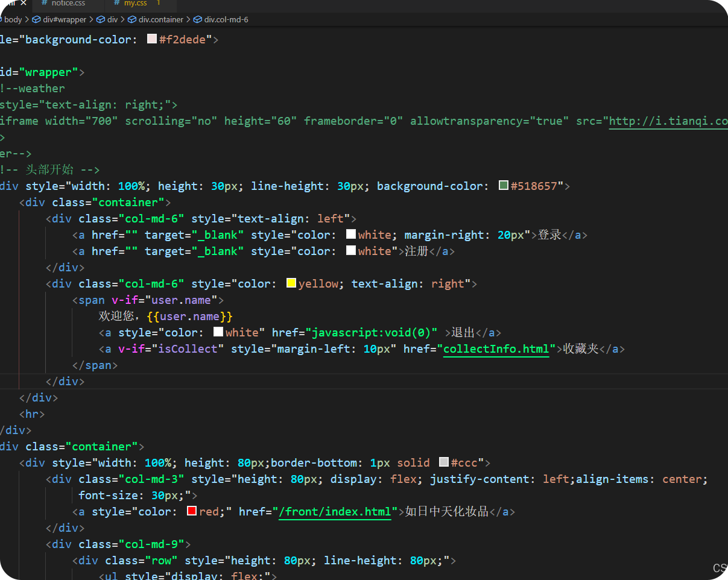Follow the collectInfo.html link
728x580 pixels.
pos(496,349)
